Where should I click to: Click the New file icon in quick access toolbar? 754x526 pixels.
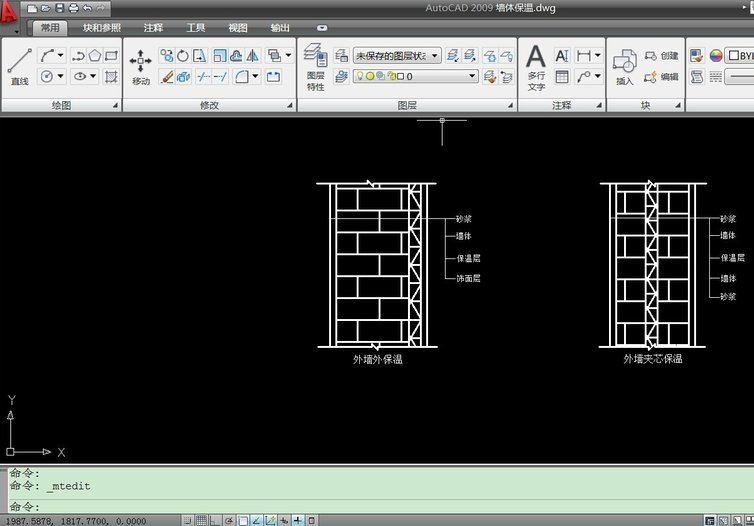tap(32, 8)
